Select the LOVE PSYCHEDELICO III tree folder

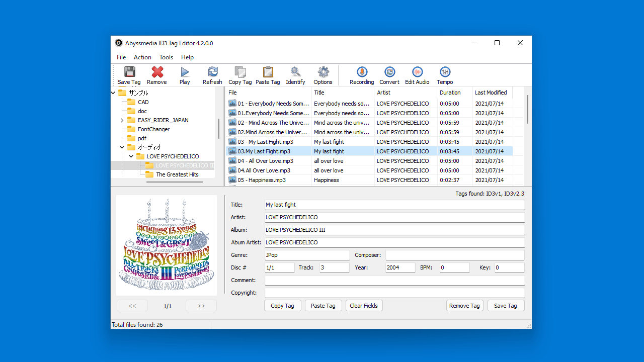pyautogui.click(x=185, y=165)
